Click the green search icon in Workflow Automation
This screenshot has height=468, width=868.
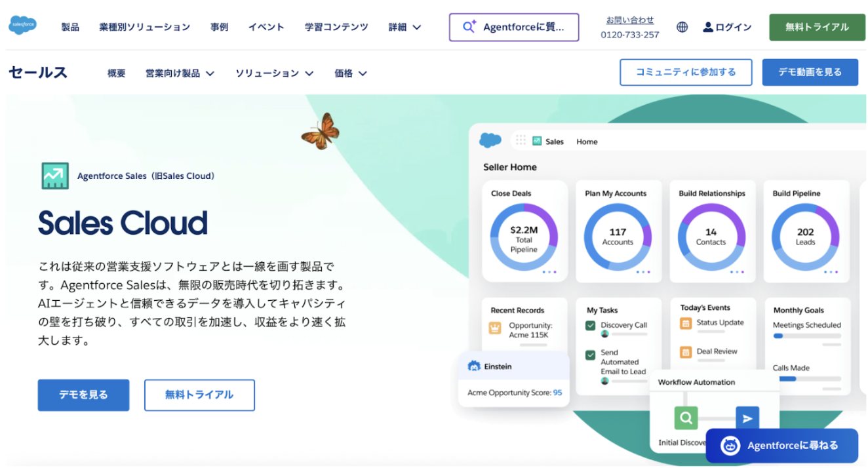click(686, 418)
